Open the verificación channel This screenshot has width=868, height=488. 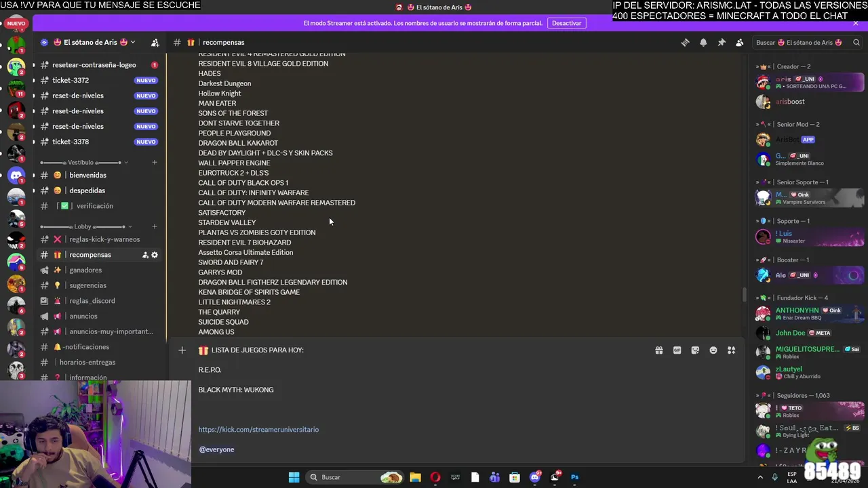99,206
